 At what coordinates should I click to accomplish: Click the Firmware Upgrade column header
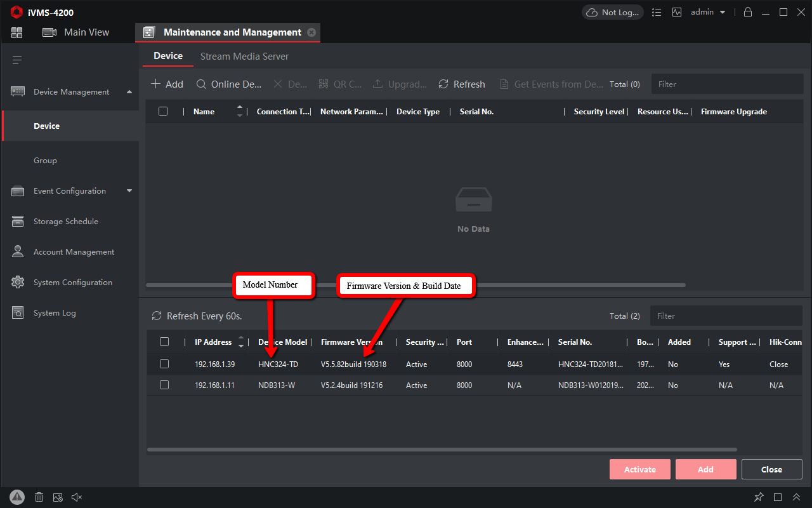(x=734, y=111)
